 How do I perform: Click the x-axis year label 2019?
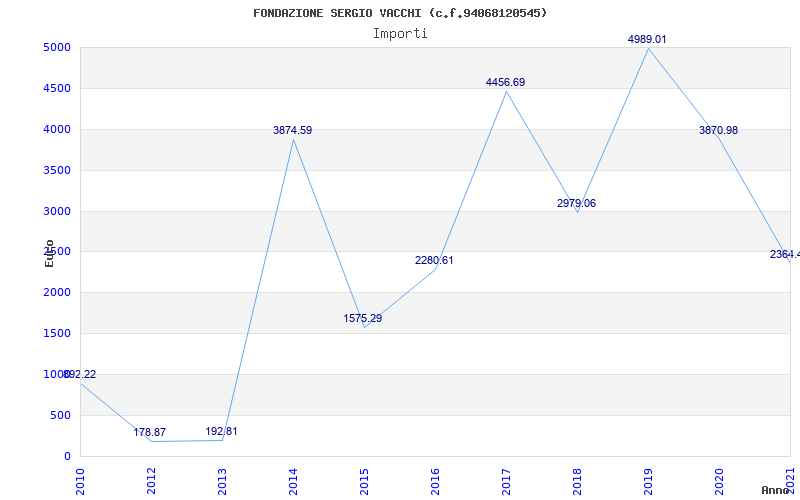pyautogui.click(x=648, y=481)
